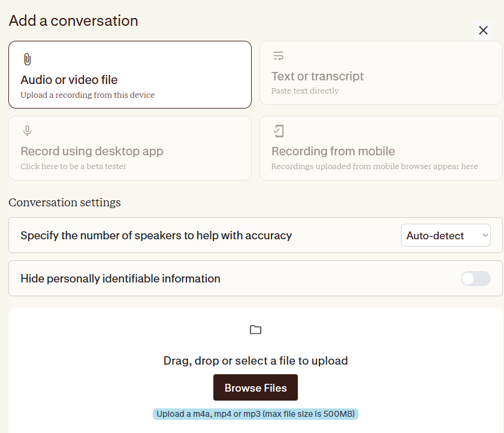This screenshot has height=433, width=504.
Task: Click 'Specify the number of speakers' label
Action: (156, 236)
